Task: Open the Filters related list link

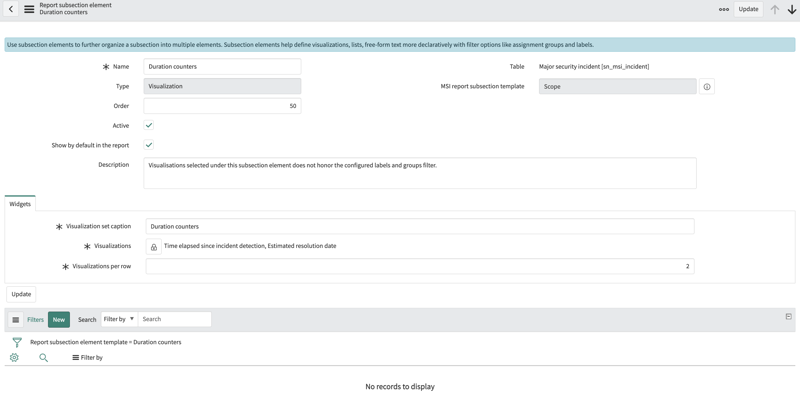Action: [35, 320]
